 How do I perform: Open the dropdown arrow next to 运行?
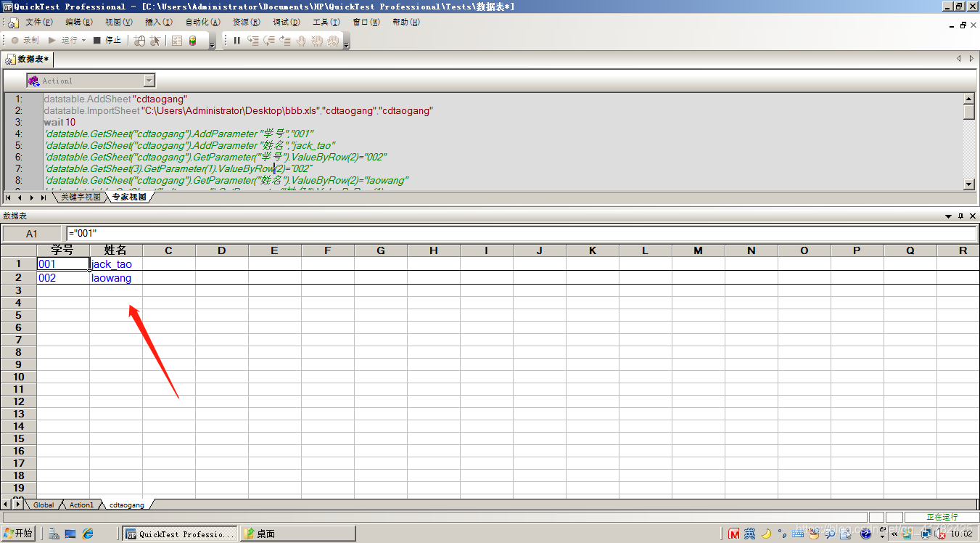click(x=83, y=41)
